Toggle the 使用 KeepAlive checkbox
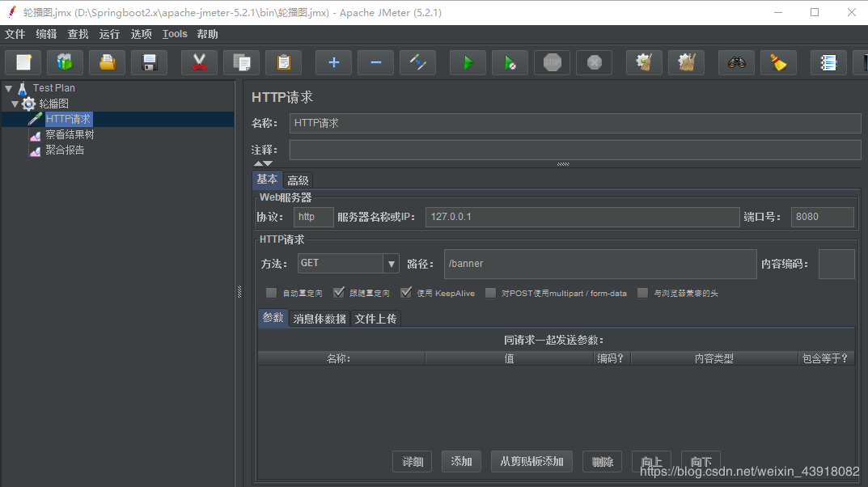 pos(406,294)
